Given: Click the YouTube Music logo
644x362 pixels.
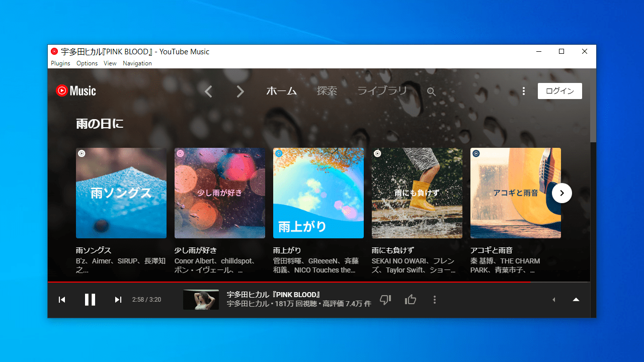Looking at the screenshot, I should click(x=76, y=91).
